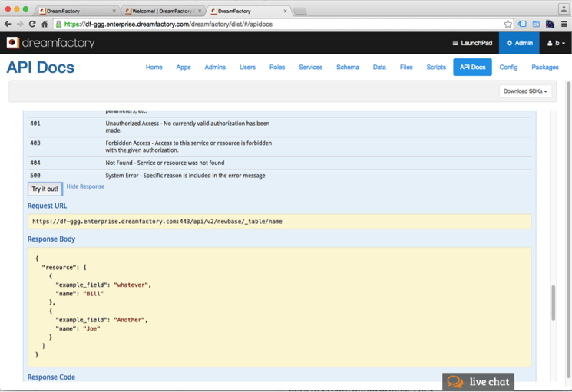
Task: Click the Hide Response link
Action: (85, 186)
